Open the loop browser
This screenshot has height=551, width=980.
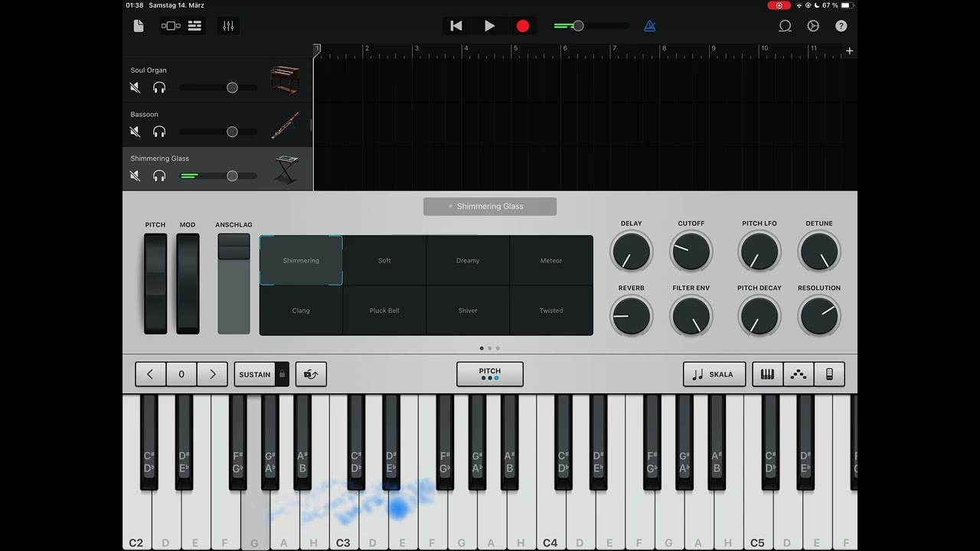[785, 26]
